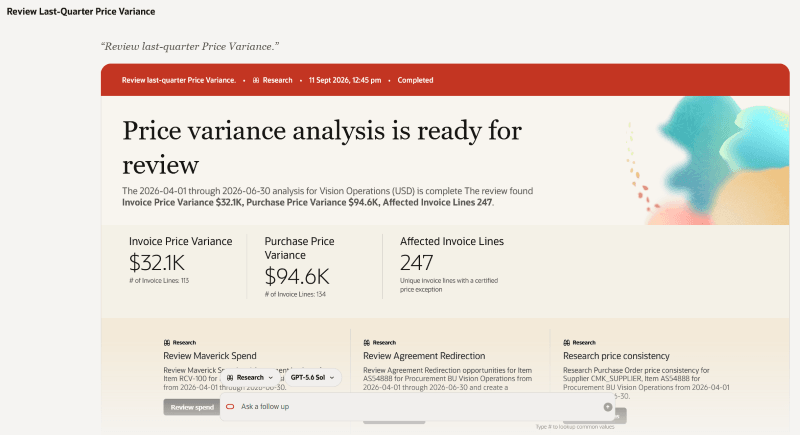The height and width of the screenshot is (435, 800).
Task: Click the Agreement Redirection description paragraph
Action: point(447,379)
